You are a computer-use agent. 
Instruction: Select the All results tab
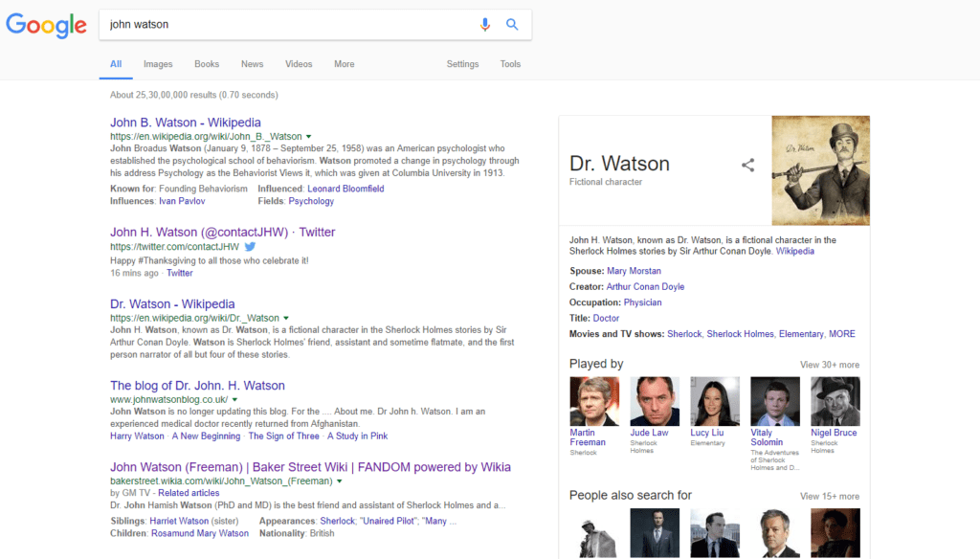click(x=116, y=64)
